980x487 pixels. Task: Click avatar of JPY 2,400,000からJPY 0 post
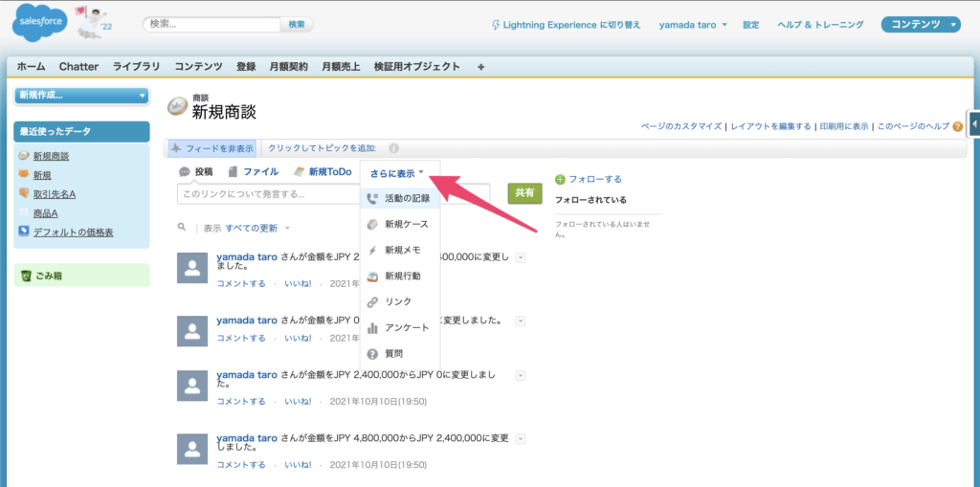pos(193,385)
